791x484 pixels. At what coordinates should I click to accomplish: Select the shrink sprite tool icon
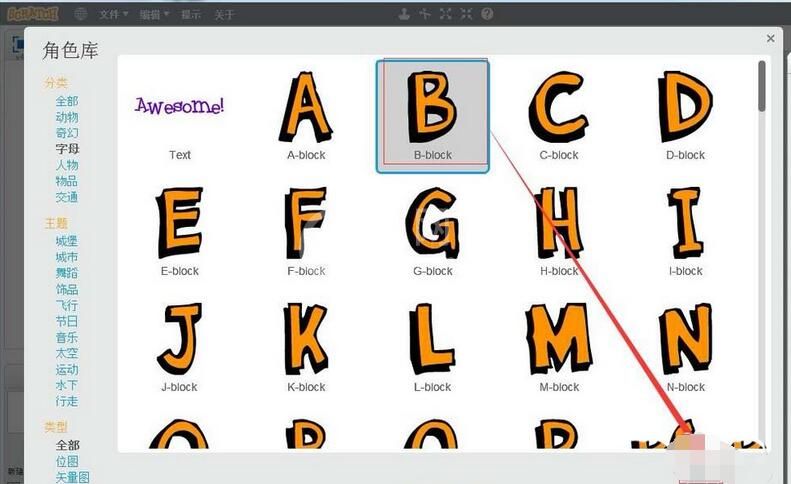466,14
